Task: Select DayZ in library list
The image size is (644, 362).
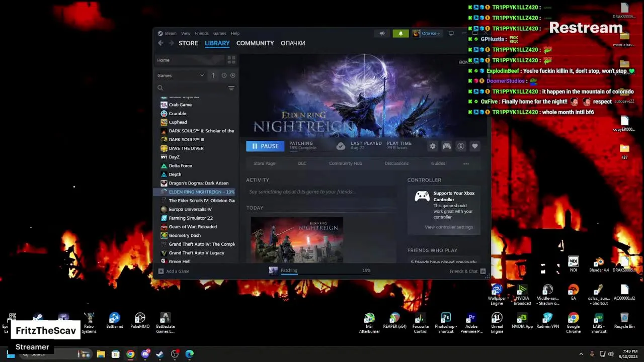Action: [x=174, y=157]
